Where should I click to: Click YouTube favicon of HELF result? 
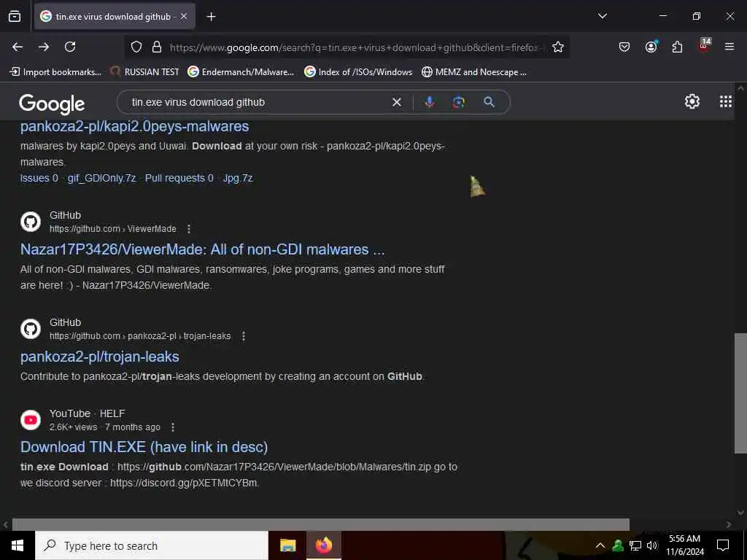click(31, 420)
